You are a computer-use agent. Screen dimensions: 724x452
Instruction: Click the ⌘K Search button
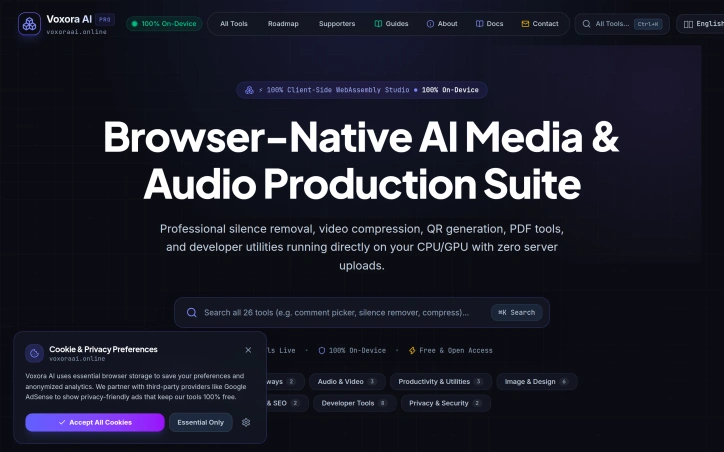pyautogui.click(x=516, y=313)
